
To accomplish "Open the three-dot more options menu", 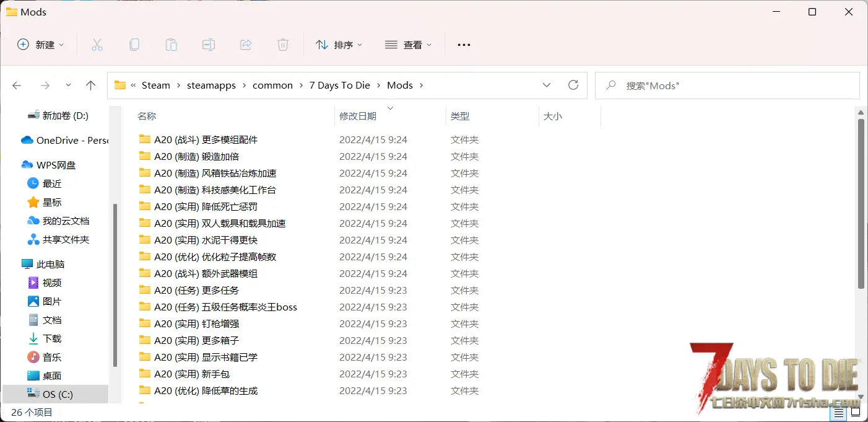I will [464, 45].
